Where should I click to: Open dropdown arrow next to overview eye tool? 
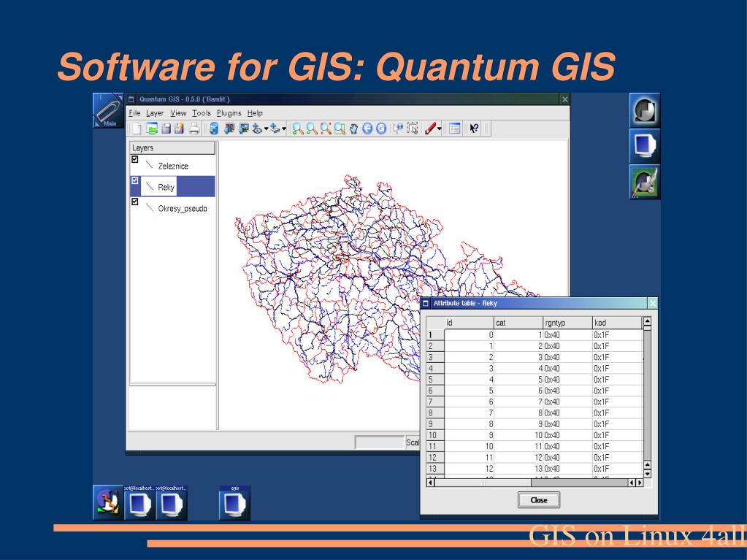click(266, 129)
